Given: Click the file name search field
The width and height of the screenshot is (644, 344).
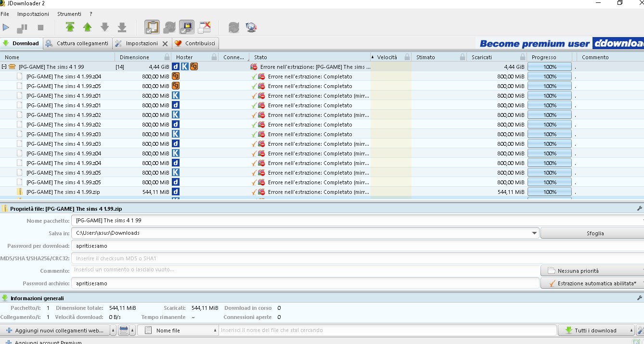Looking at the screenshot, I should [388, 331].
